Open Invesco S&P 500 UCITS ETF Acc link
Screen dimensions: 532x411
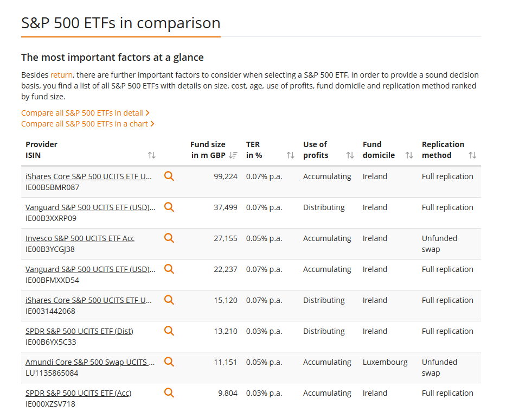(x=80, y=238)
